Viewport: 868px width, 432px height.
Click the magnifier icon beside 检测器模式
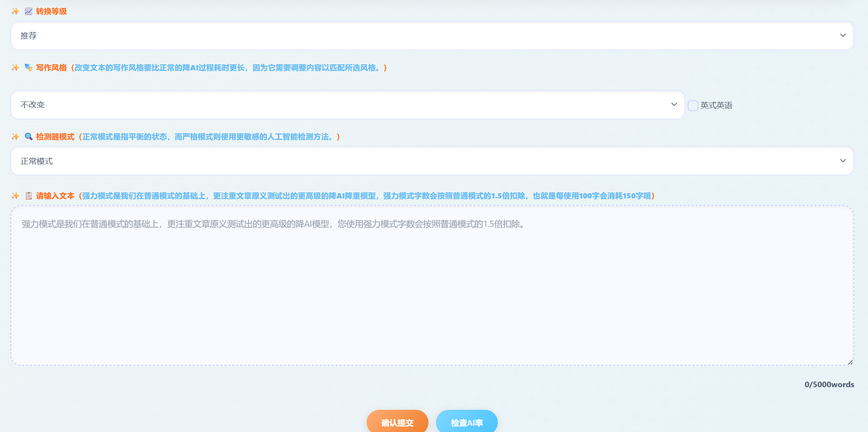tap(28, 137)
